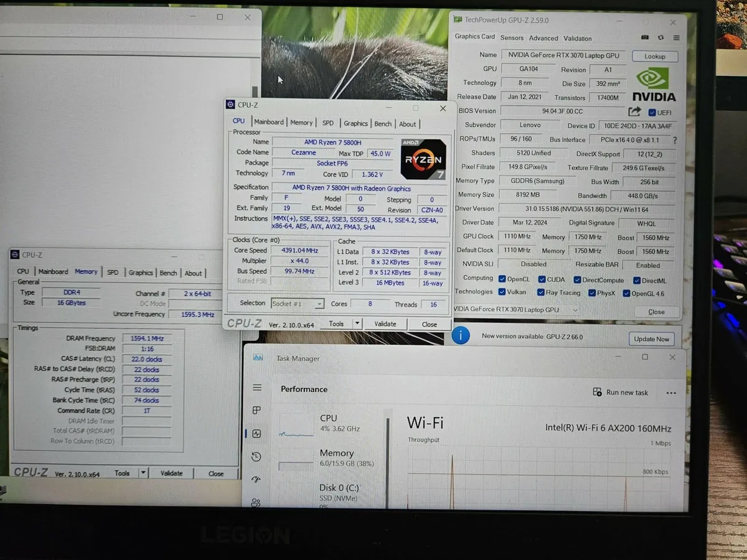Click Close button at bottom of GPU-Z
The height and width of the screenshot is (560, 747).
tap(656, 312)
